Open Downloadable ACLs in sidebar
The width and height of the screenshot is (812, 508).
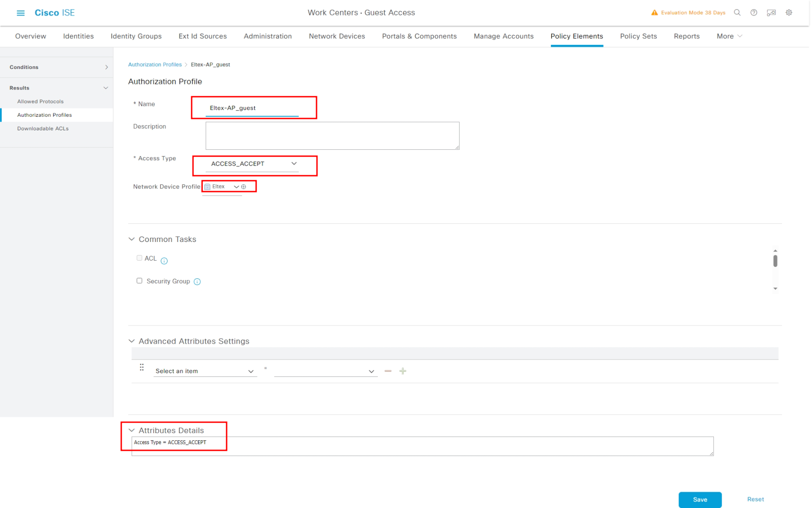43,129
